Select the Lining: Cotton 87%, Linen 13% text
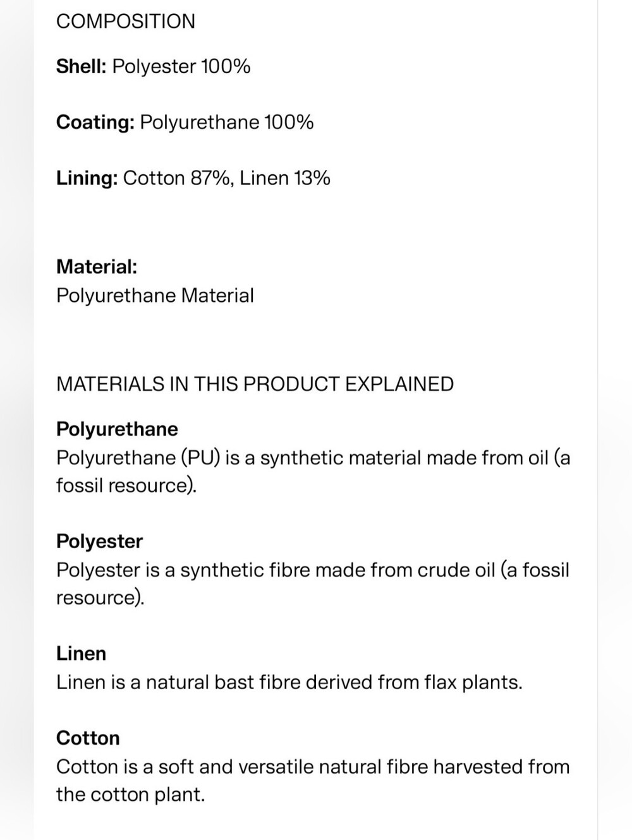This screenshot has width=632, height=840. [x=193, y=178]
